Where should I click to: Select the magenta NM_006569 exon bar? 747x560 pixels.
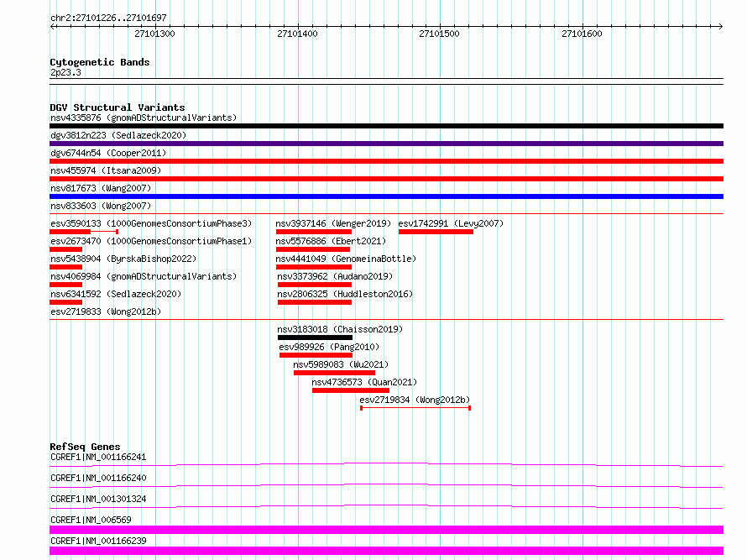click(x=386, y=530)
